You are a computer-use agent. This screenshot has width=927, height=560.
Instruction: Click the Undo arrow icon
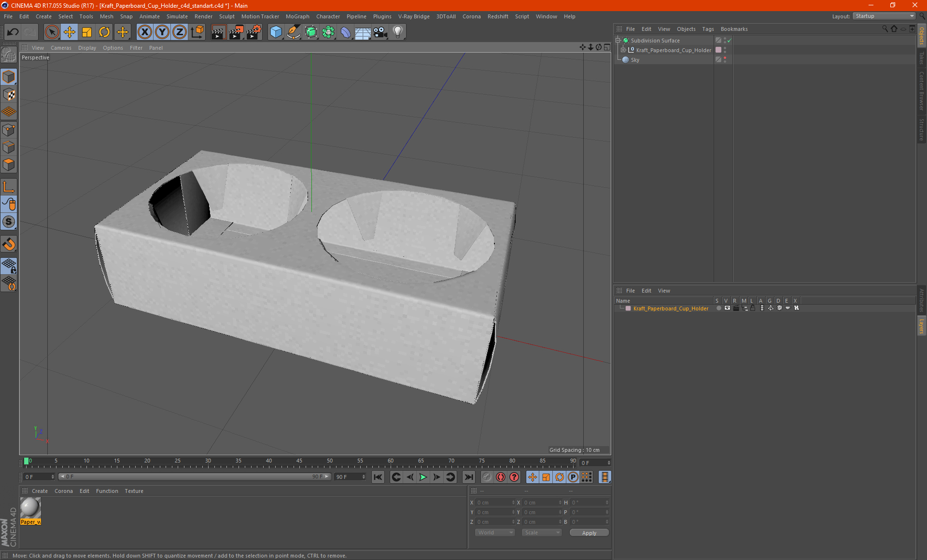[x=13, y=32]
